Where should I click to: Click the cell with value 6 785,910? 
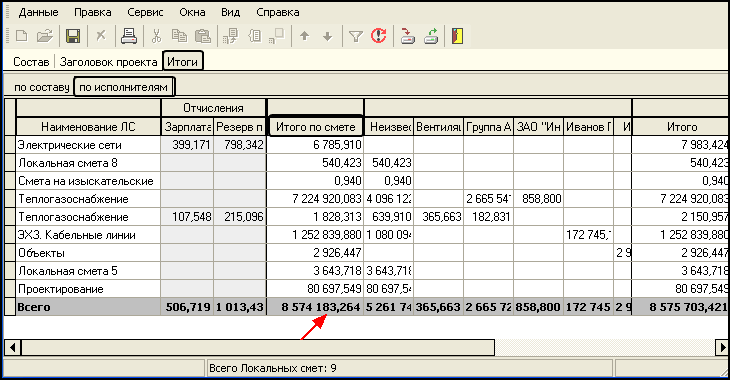point(315,145)
